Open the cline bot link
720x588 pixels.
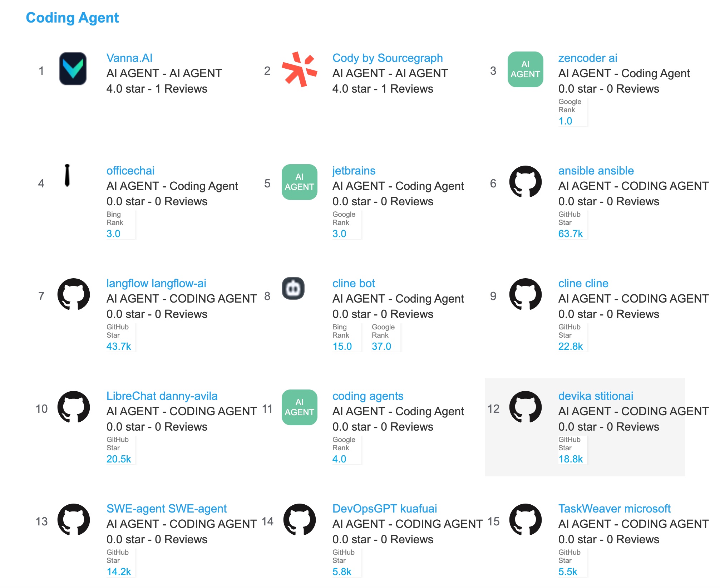[x=354, y=283]
